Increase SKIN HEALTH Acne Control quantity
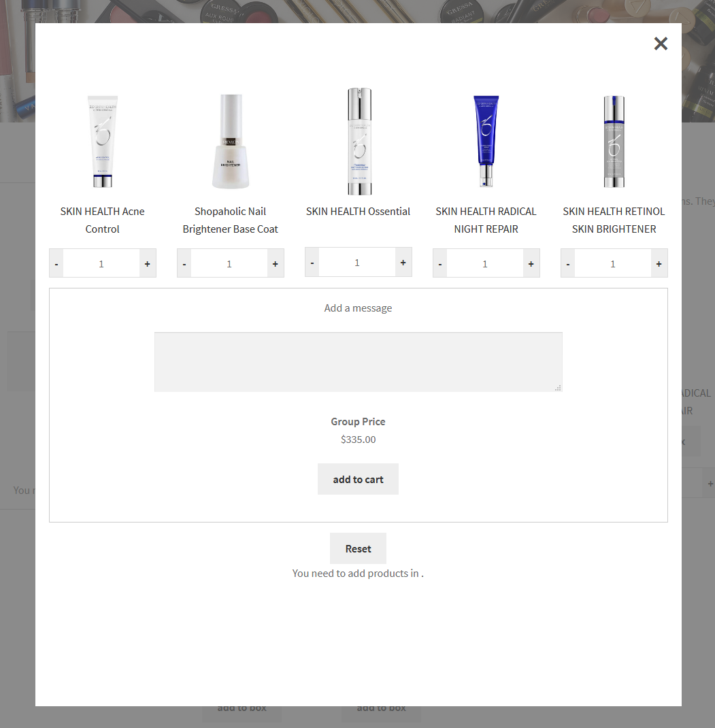Viewport: 715px width, 728px height. (148, 263)
